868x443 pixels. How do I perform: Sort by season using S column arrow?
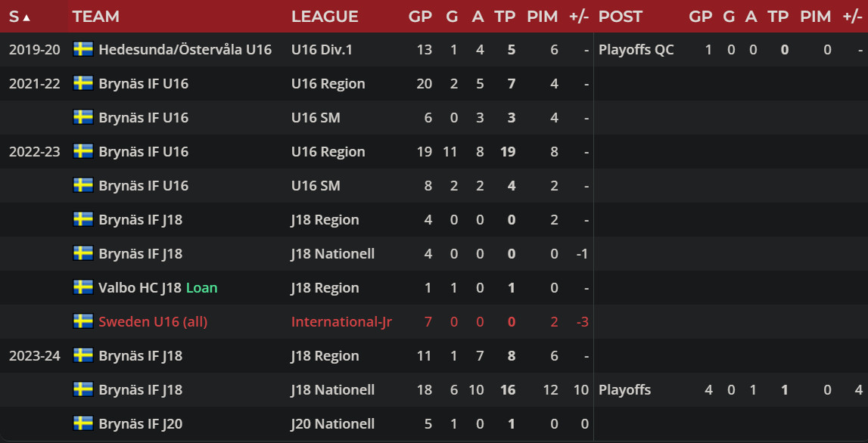coord(20,17)
